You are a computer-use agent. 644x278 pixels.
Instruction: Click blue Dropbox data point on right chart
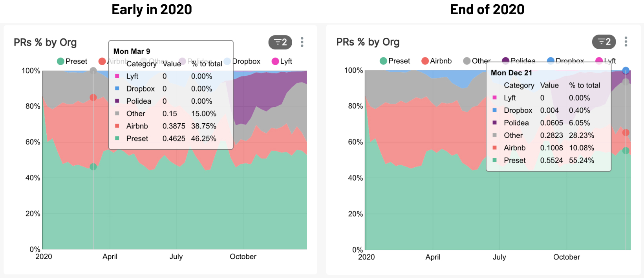[x=626, y=71]
